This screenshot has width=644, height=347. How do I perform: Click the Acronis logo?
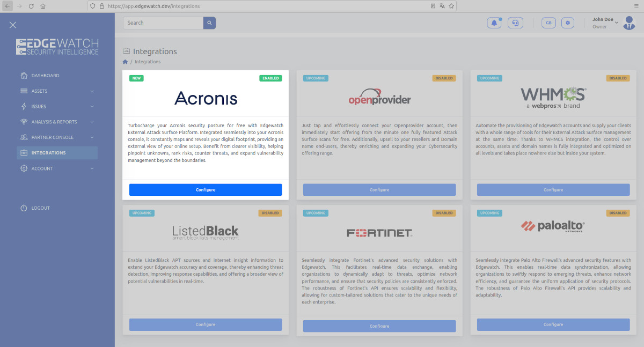(x=206, y=98)
